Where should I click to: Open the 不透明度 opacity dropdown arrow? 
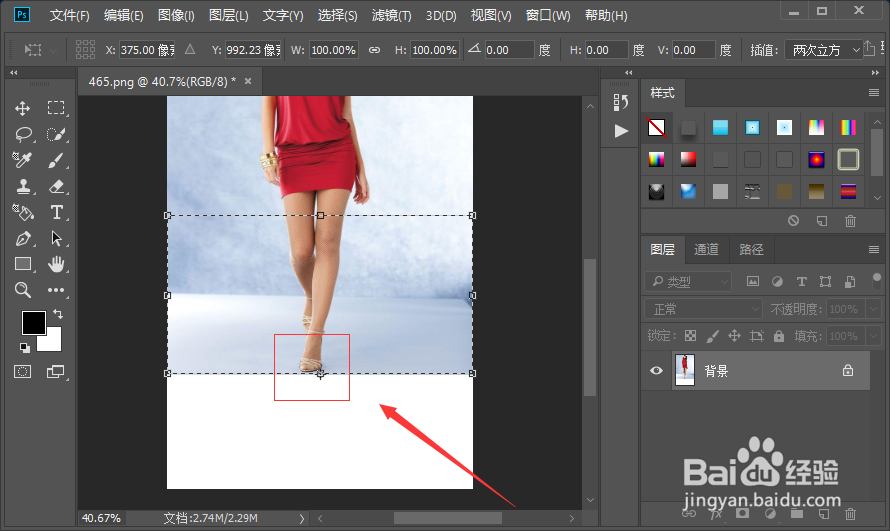pos(873,309)
